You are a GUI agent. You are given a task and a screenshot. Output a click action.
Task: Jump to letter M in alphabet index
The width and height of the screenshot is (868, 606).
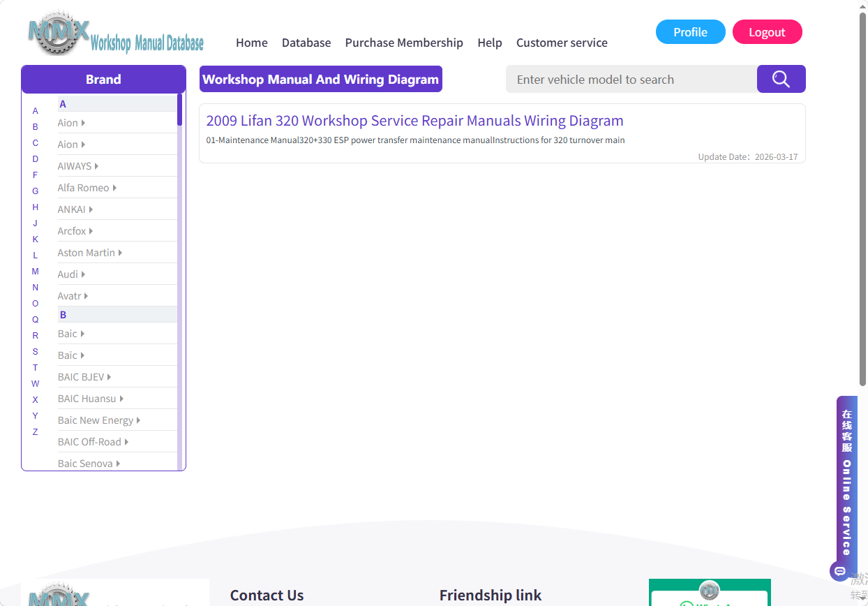pyautogui.click(x=36, y=272)
